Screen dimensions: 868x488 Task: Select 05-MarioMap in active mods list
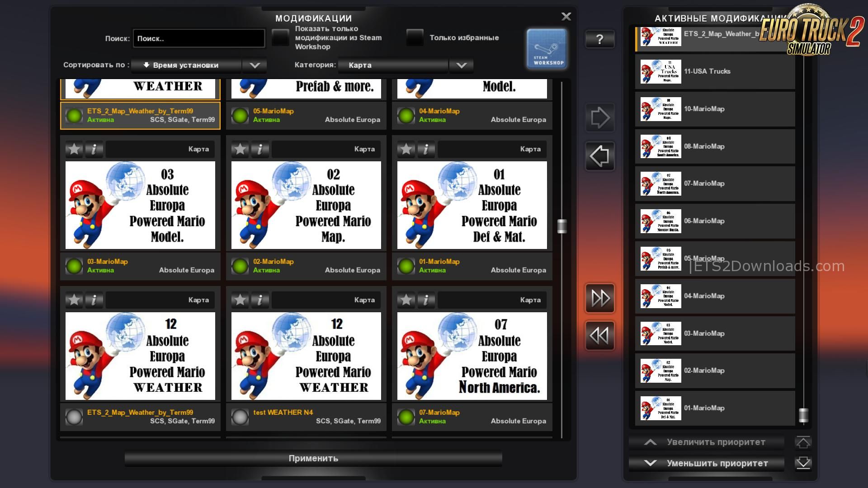point(715,258)
